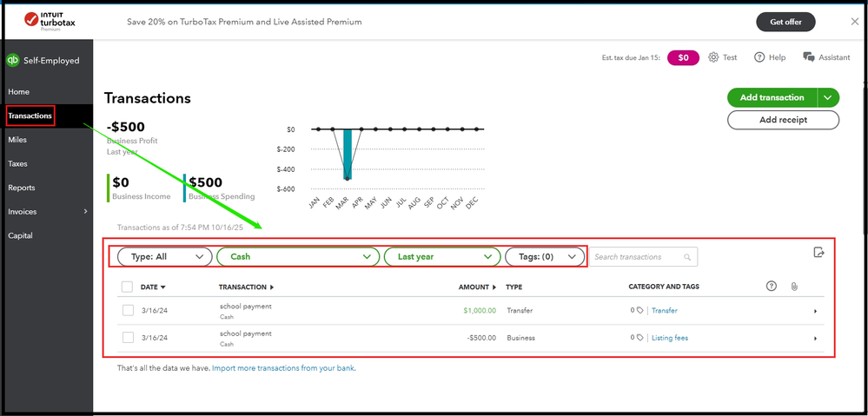The height and width of the screenshot is (416, 868).
Task: Open the Type: All filter dropdown
Action: [165, 257]
